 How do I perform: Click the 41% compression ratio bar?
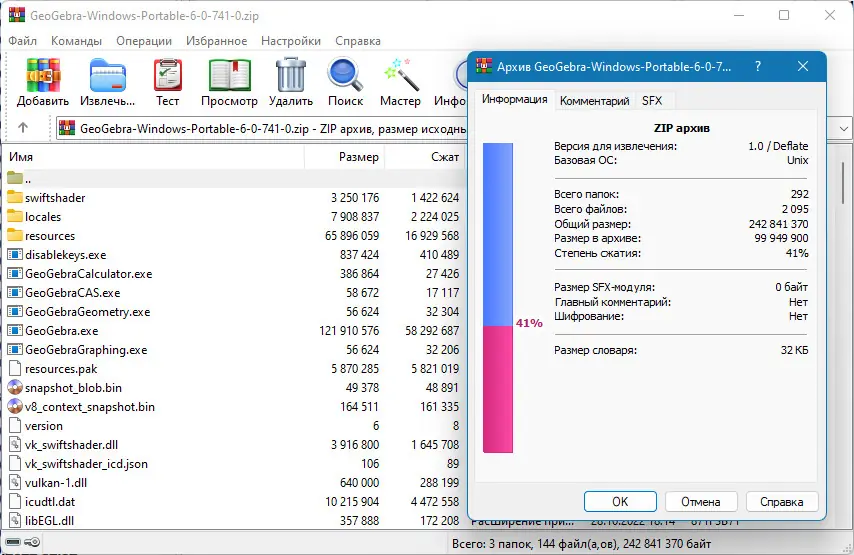[x=498, y=298]
